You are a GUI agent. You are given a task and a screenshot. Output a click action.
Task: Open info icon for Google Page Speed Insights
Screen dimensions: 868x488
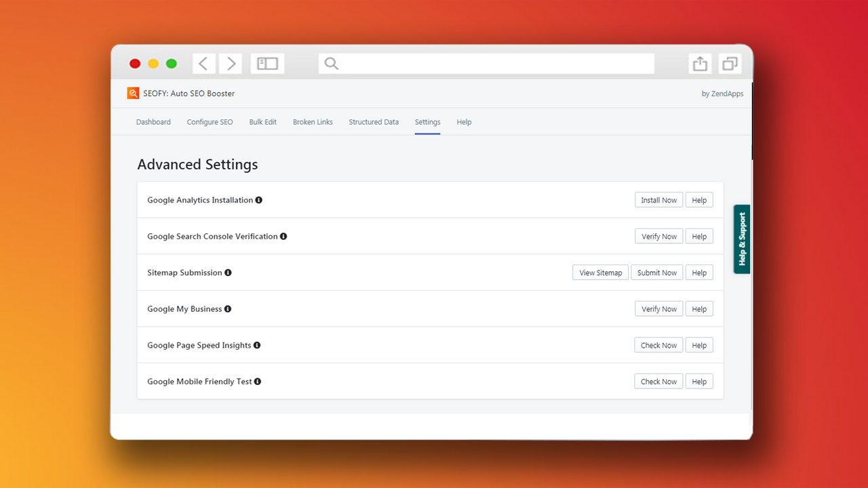[x=256, y=345]
